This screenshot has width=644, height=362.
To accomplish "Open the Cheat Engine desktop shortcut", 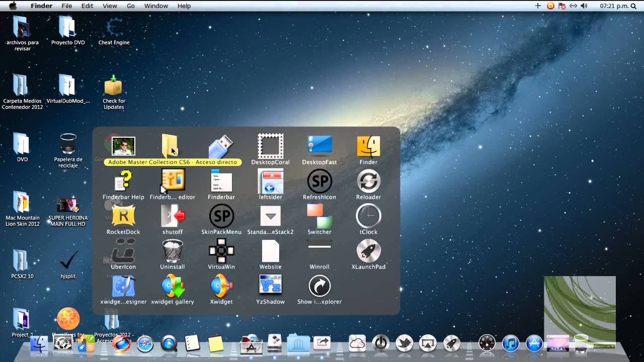I will pos(114,28).
